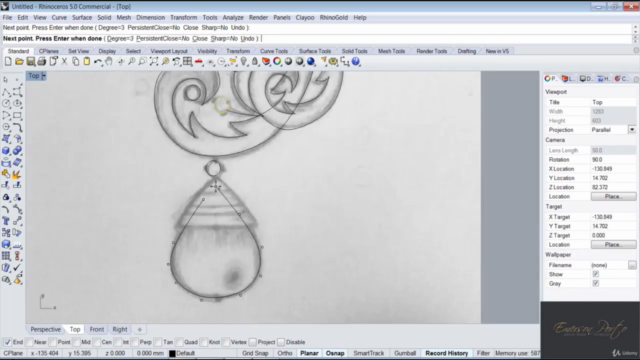Enable the Cen osnap checkbox

coord(97,342)
